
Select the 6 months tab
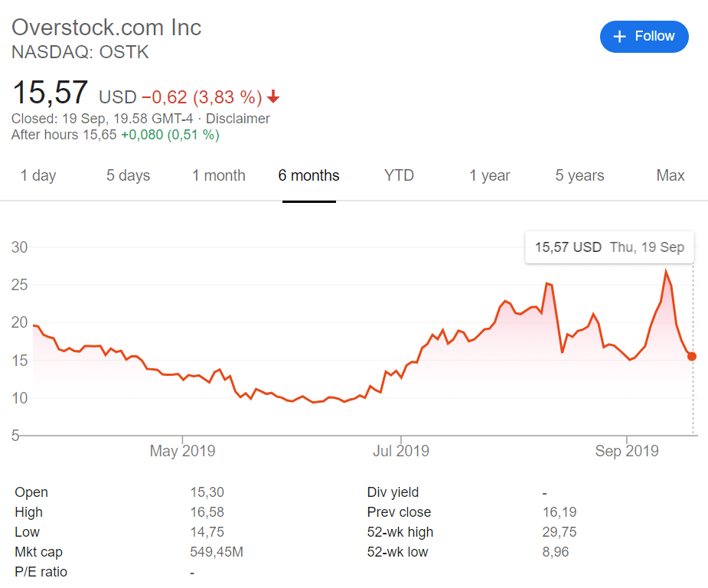pyautogui.click(x=308, y=175)
